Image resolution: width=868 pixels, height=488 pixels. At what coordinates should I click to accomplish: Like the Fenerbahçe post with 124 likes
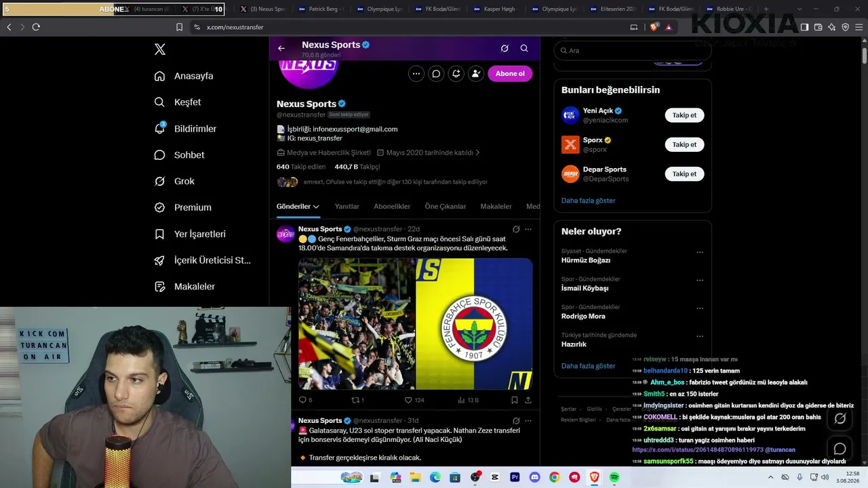pyautogui.click(x=414, y=401)
